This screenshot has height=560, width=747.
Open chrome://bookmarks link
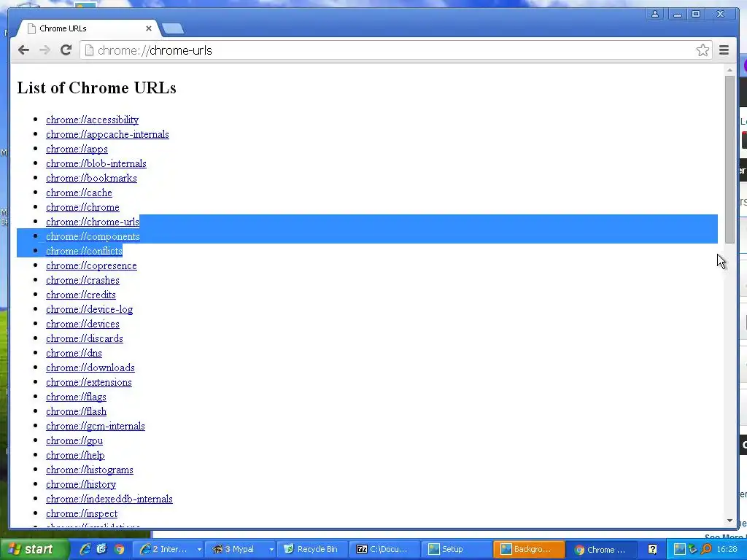[x=91, y=178]
